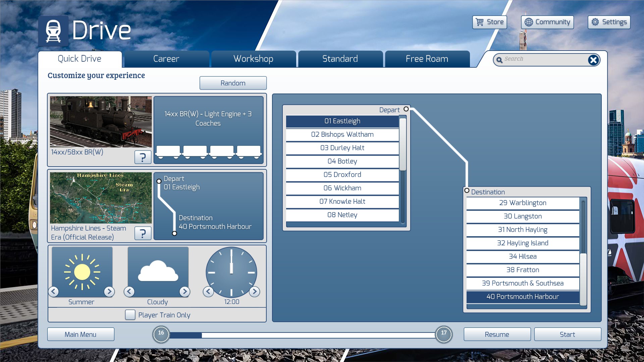This screenshot has width=644, height=362.
Task: Click the 14xx locomotive thumbnail image
Action: pyautogui.click(x=101, y=122)
